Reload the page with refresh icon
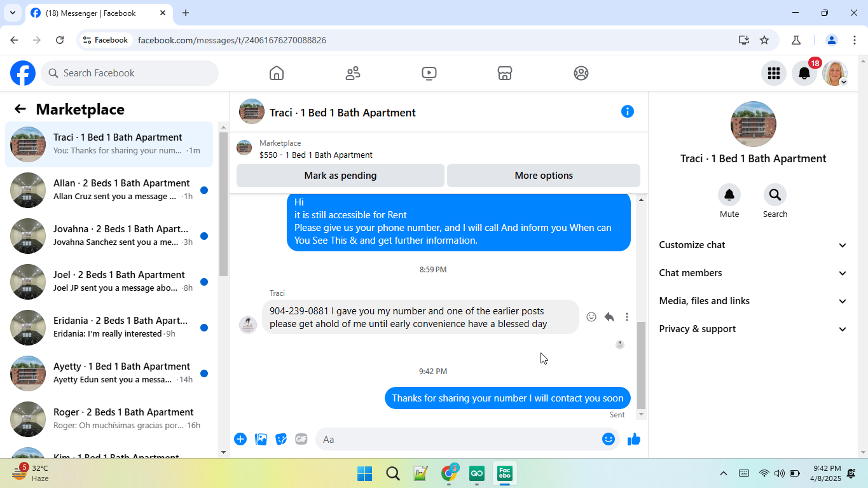This screenshot has width=868, height=488. pos(60,40)
